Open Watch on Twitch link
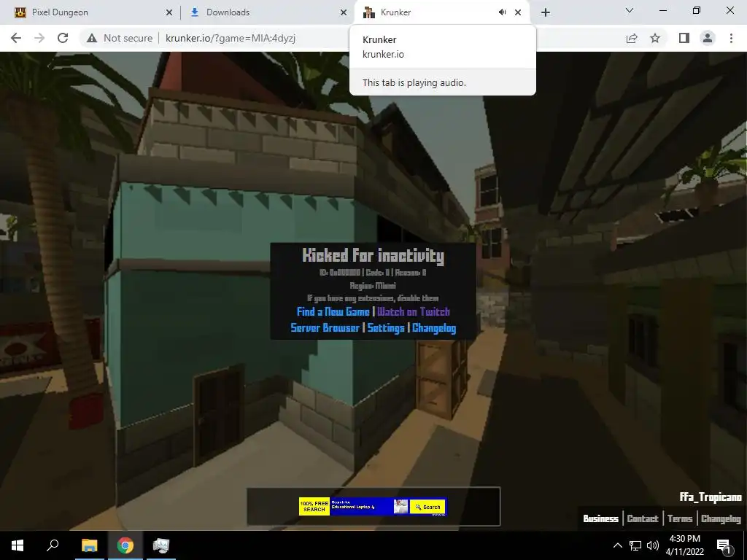The width and height of the screenshot is (747, 560). click(414, 312)
